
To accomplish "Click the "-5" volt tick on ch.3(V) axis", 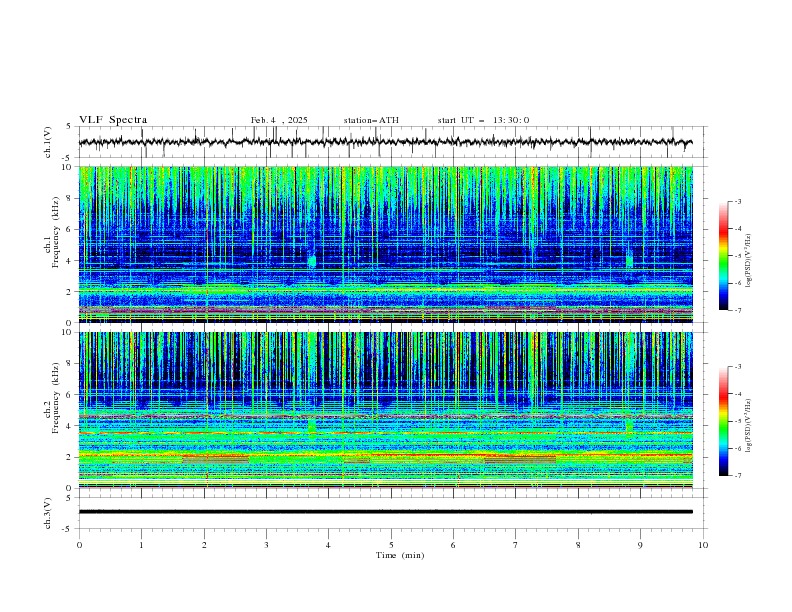I will pos(68,529).
